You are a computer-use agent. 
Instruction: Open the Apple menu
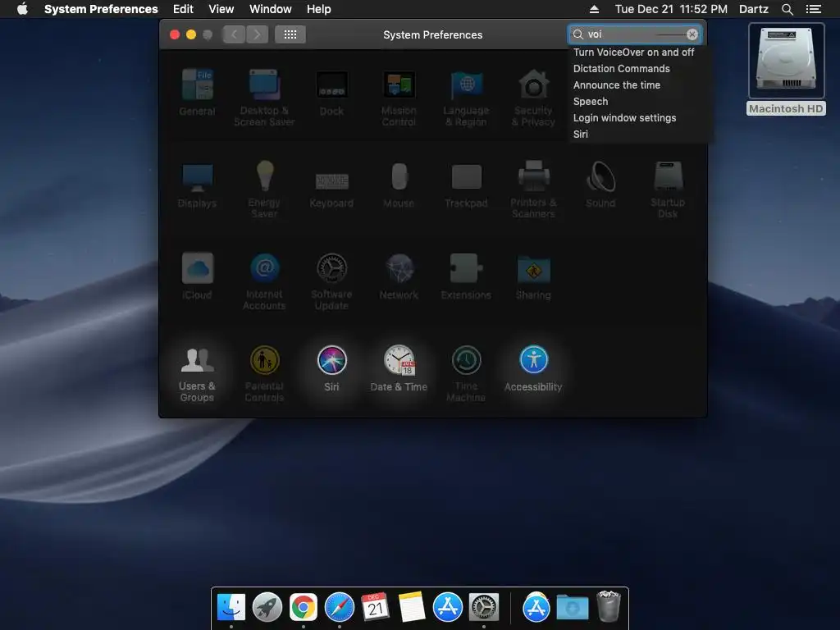click(x=22, y=9)
